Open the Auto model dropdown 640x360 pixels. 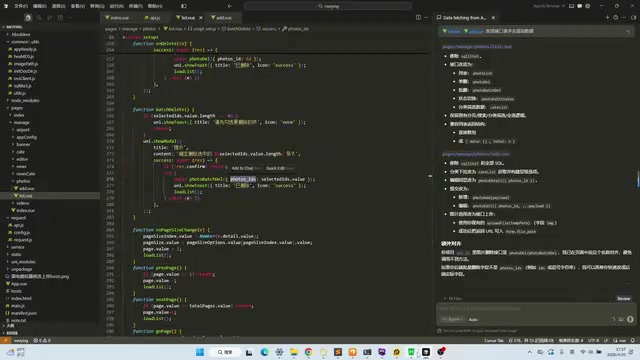pos(473,319)
